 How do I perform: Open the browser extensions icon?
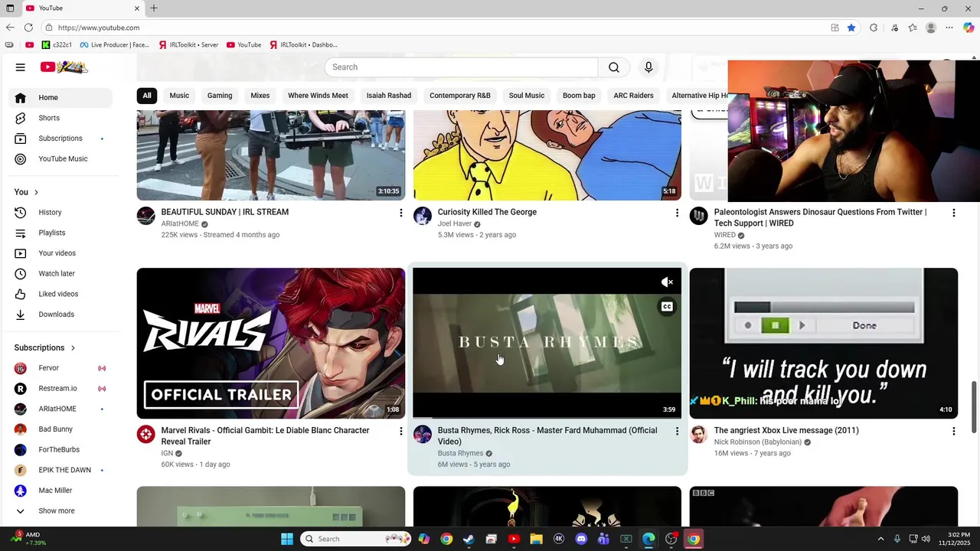pos(874,28)
